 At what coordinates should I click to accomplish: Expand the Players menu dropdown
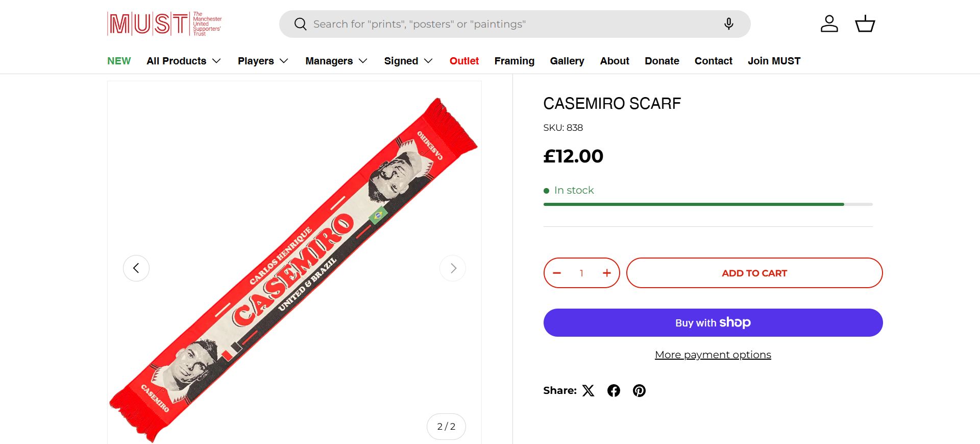pos(263,61)
